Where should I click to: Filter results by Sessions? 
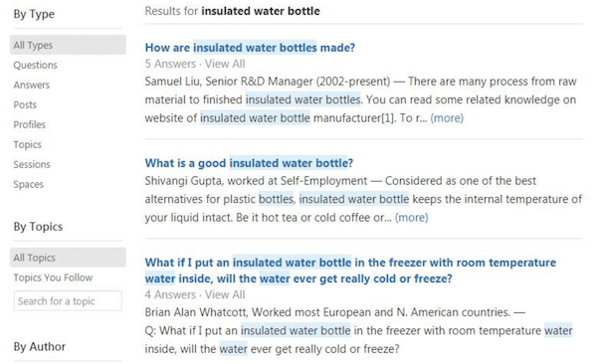click(32, 164)
